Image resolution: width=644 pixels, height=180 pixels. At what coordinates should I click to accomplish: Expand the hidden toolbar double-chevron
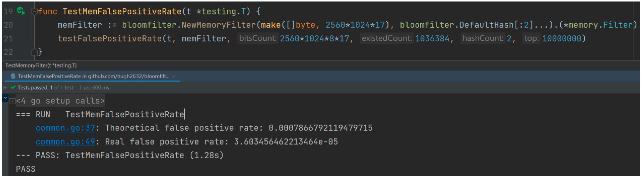(5, 87)
